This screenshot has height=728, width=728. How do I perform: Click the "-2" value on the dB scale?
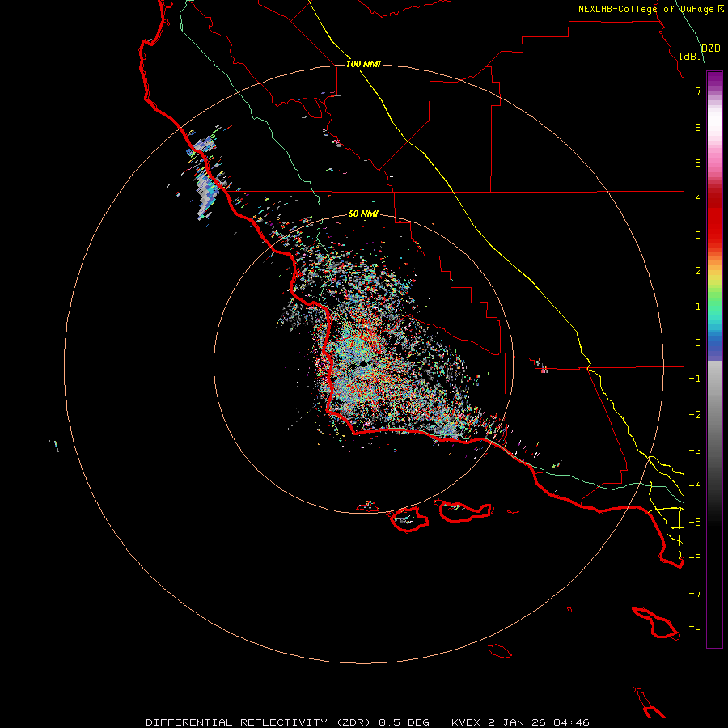tap(695, 415)
